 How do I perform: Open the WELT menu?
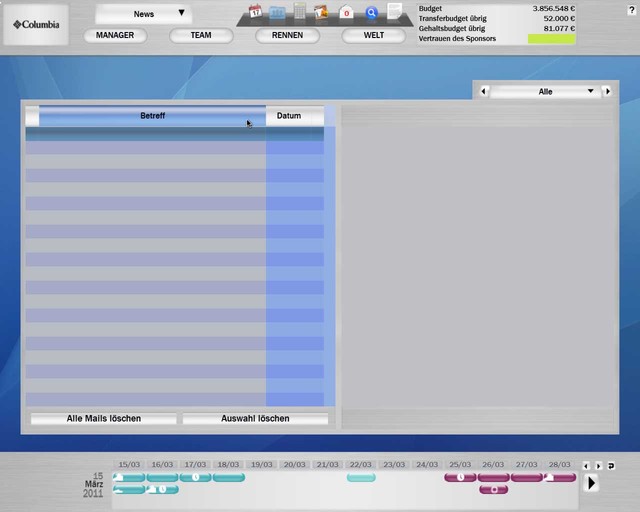pos(373,35)
